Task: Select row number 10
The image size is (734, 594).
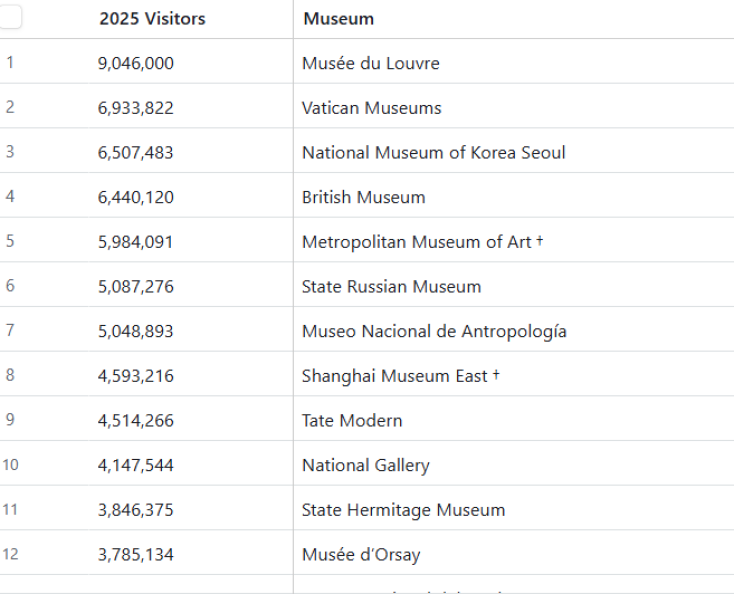Action: coord(10,465)
